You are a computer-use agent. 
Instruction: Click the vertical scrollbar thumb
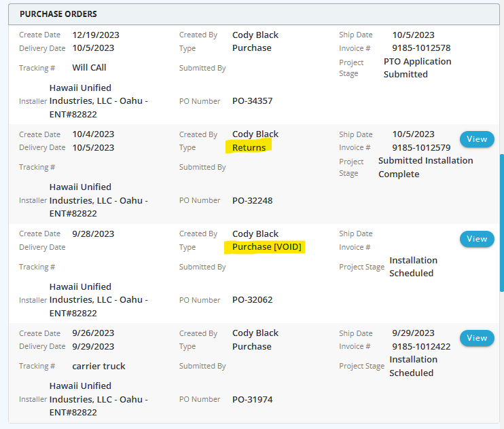coord(501,223)
